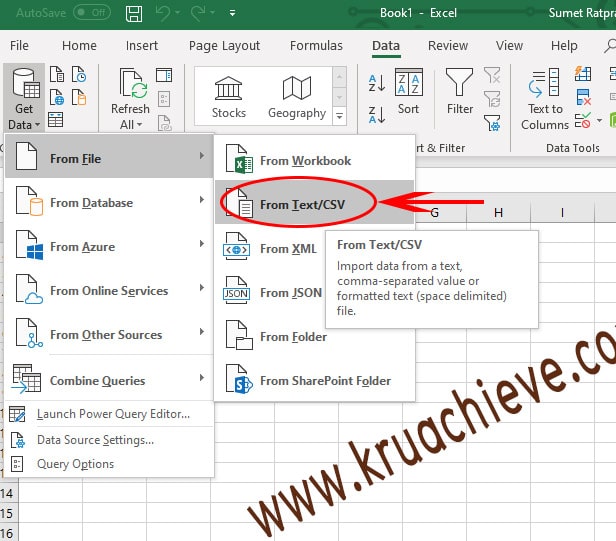Viewport: 616px width, 541px height.
Task: Click the Reapply filter icon
Action: pyautogui.click(x=492, y=99)
